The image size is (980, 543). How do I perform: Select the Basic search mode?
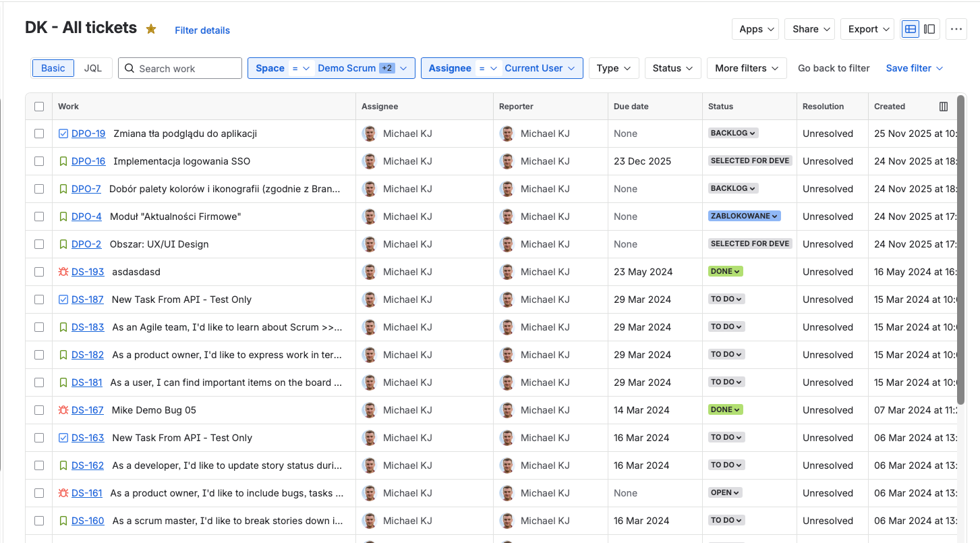[x=53, y=68]
